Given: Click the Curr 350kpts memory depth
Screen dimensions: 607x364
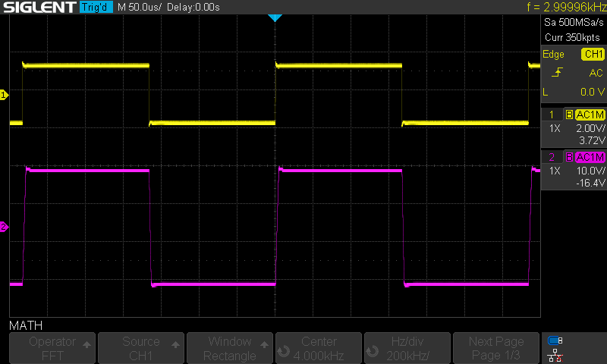Looking at the screenshot, I should pyautogui.click(x=572, y=37).
